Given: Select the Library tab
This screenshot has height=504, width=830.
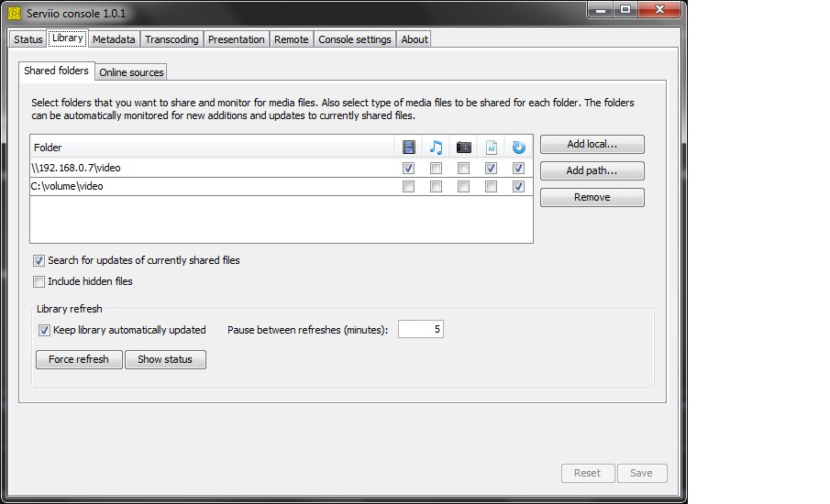Looking at the screenshot, I should click(67, 38).
